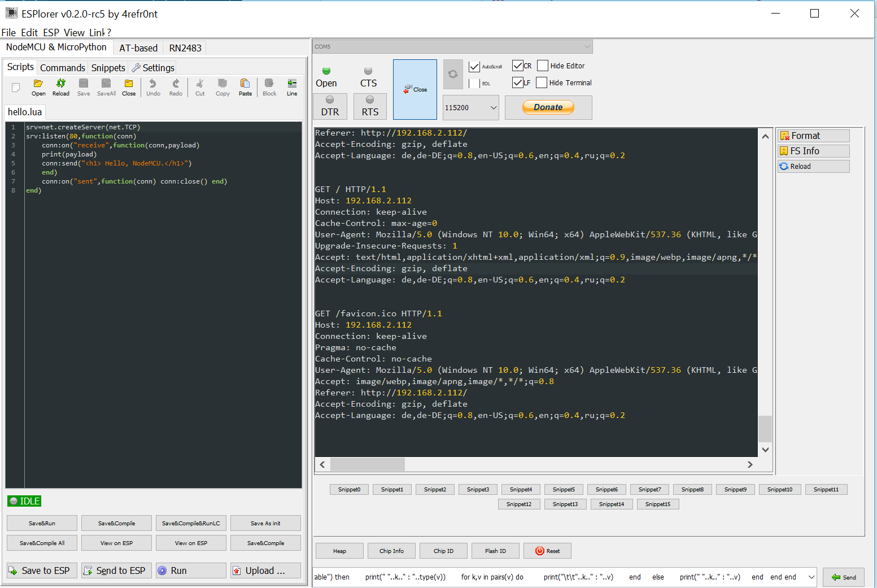877x588 pixels.
Task: Click the Format filesystem button
Action: (813, 136)
